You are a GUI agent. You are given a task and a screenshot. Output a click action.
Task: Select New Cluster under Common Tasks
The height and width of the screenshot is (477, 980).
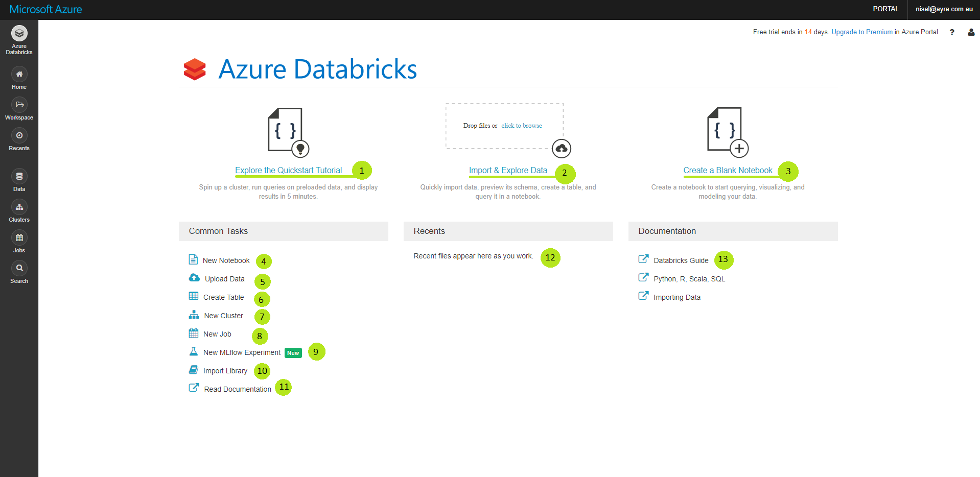(224, 316)
